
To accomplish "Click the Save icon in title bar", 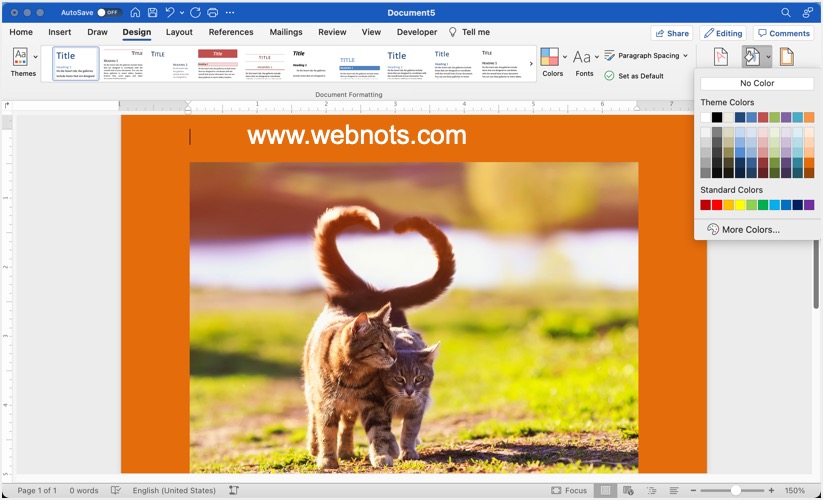I will pyautogui.click(x=152, y=12).
